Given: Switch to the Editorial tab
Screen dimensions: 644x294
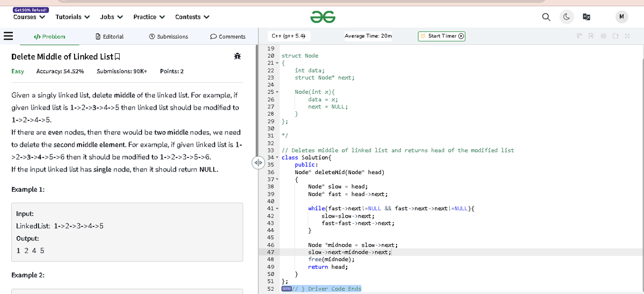Looking at the screenshot, I should click(109, 37).
